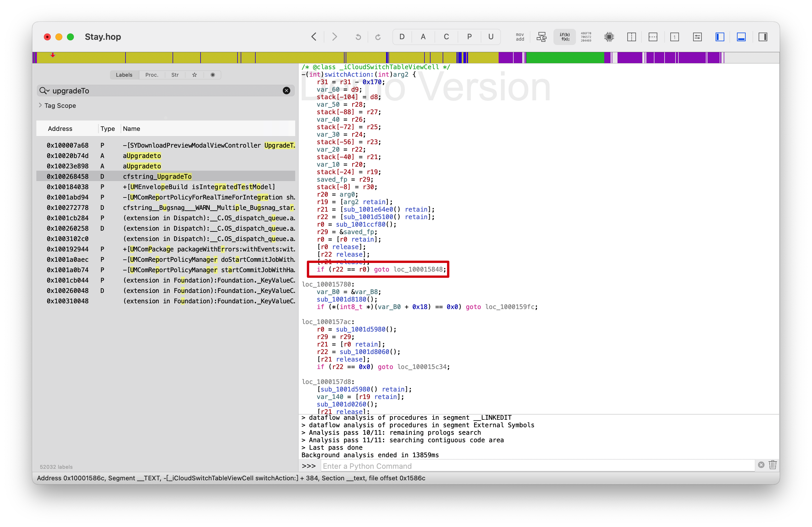Split the editor vertically
The height and width of the screenshot is (527, 812).
(631, 37)
